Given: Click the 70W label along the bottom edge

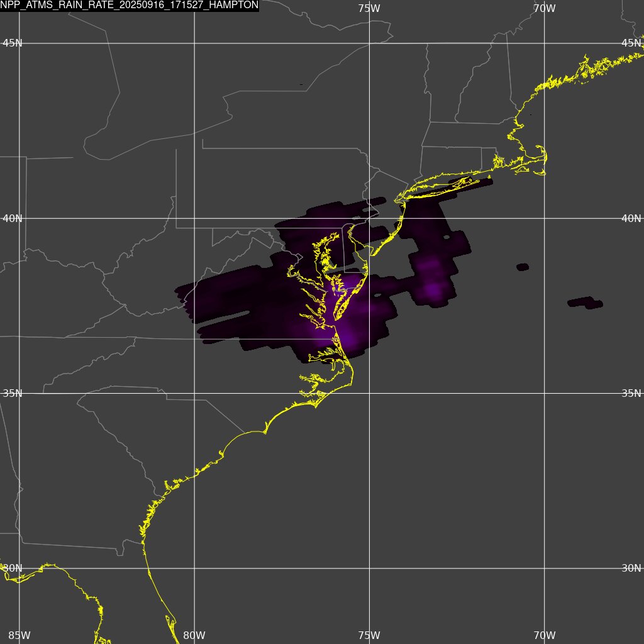Looking at the screenshot, I should pyautogui.click(x=545, y=635).
